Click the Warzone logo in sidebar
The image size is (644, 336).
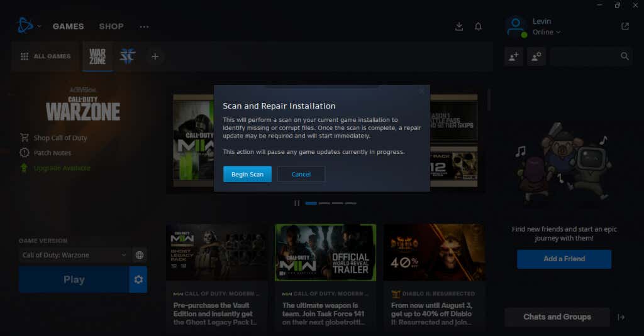(83, 104)
